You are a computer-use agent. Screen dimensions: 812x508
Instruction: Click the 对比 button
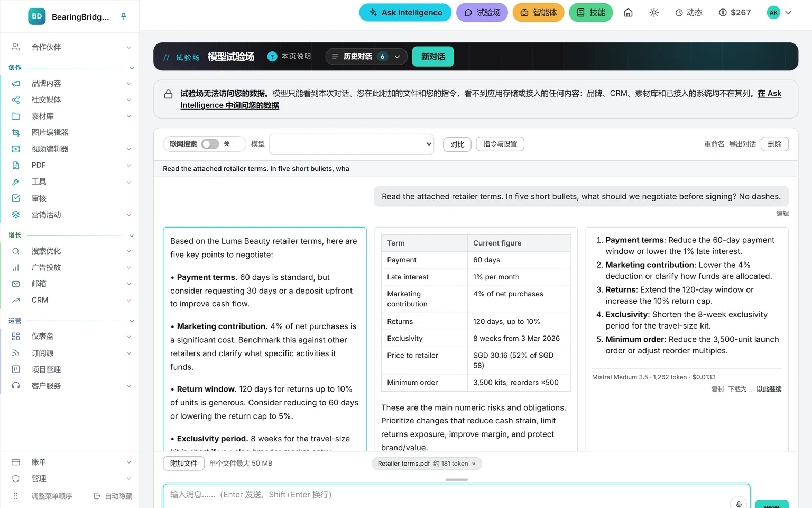[457, 144]
